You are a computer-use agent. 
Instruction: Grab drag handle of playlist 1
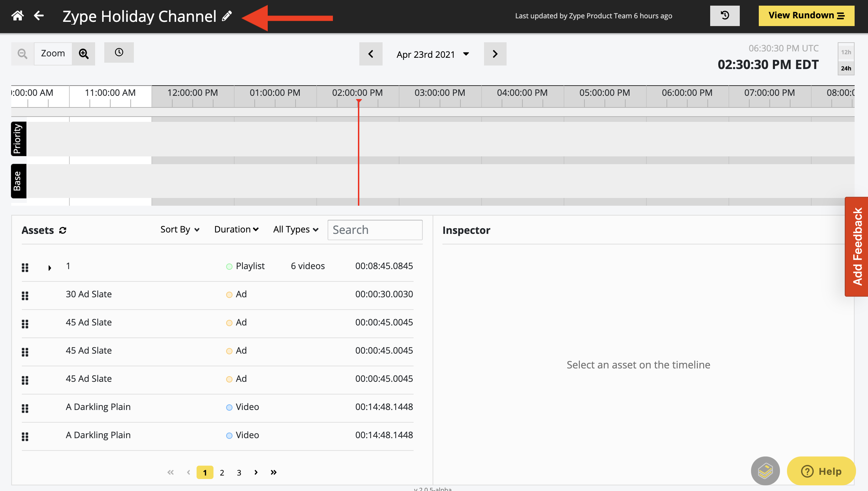[25, 268]
